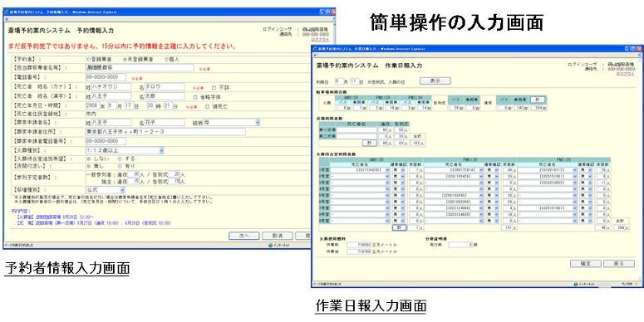
Task: Click the internet zone globe icon in the right status bar
Action: [577, 284]
